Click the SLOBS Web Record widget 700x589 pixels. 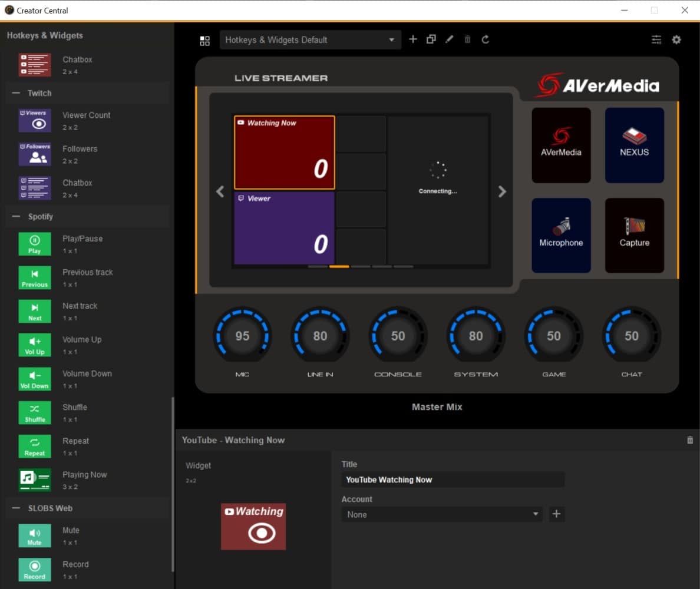point(34,569)
